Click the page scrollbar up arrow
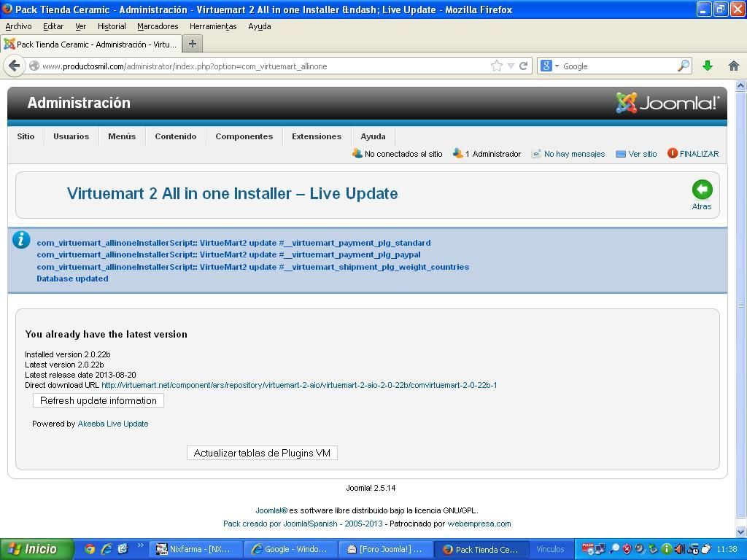This screenshot has width=747, height=560. [x=741, y=86]
